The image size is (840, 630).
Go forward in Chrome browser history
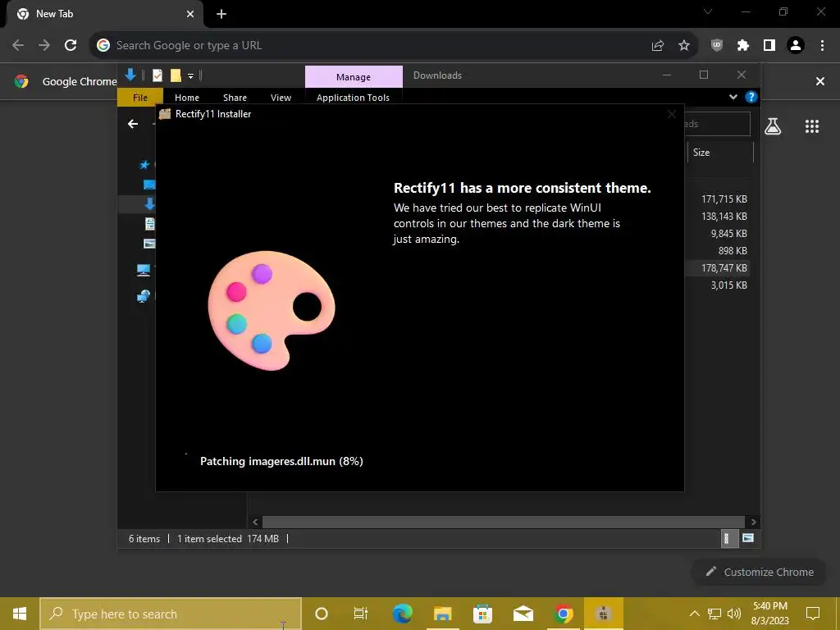(44, 46)
